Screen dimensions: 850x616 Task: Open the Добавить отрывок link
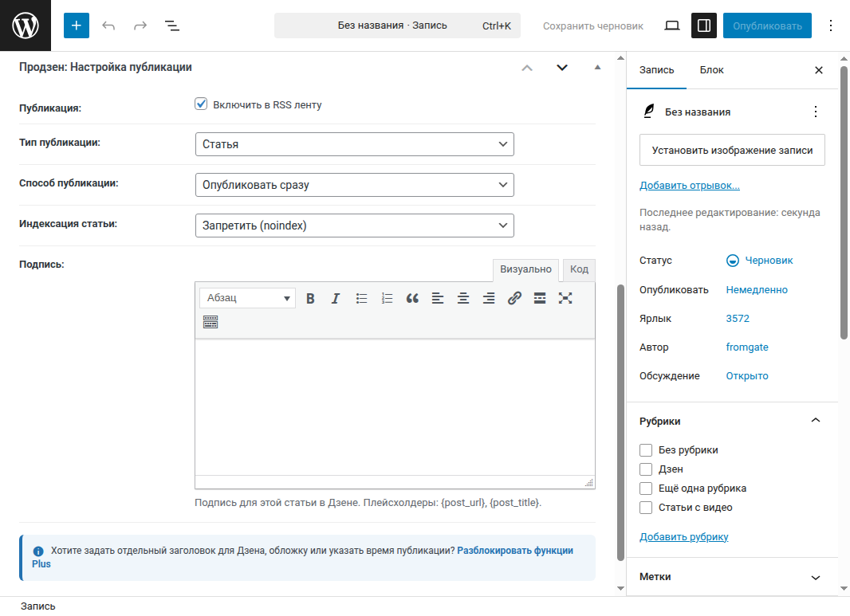coord(689,186)
